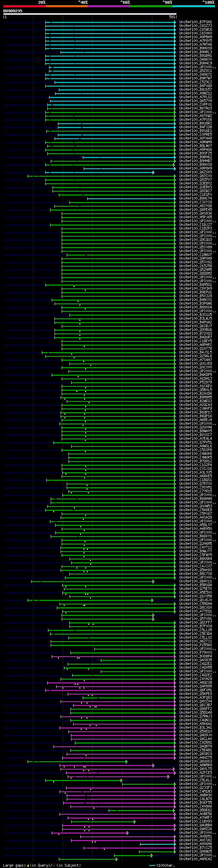Image resolution: width=218 pixels, height=868 pixels.
Task: Click the cyan ~100% identity legend bar
Action: tap(193, 6)
